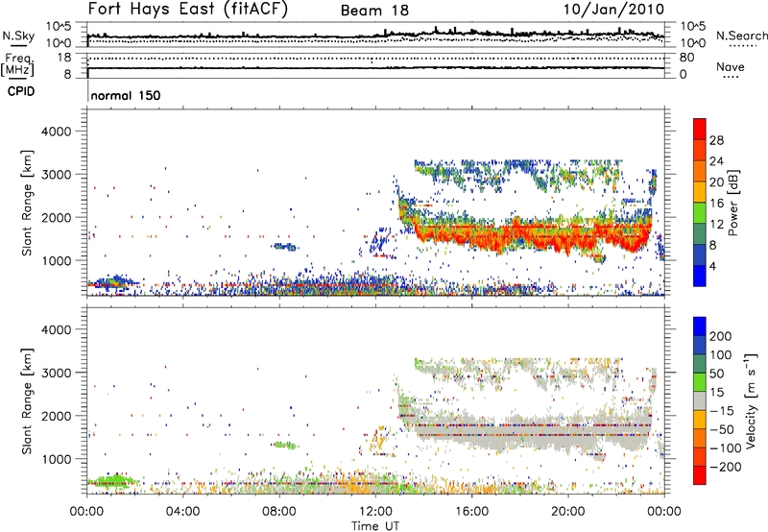Select the 'Beam 18' label
The image size is (768, 532).
pos(374,11)
